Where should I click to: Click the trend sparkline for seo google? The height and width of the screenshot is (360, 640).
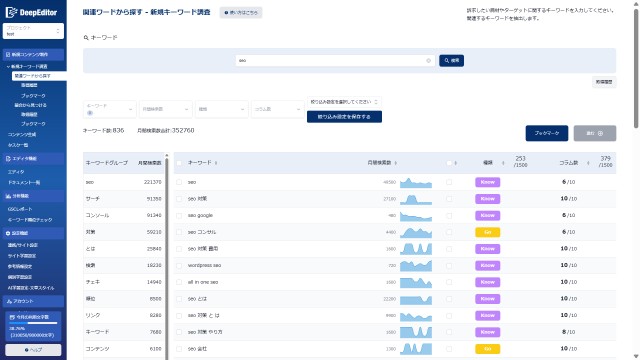(416, 216)
